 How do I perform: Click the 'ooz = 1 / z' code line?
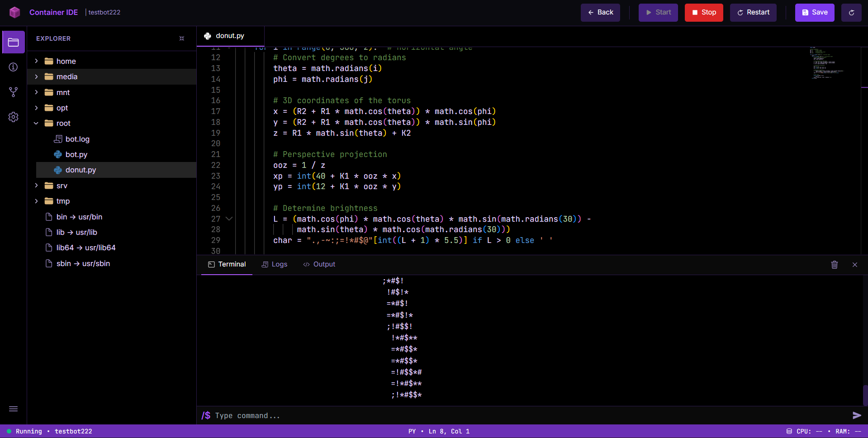pos(299,165)
